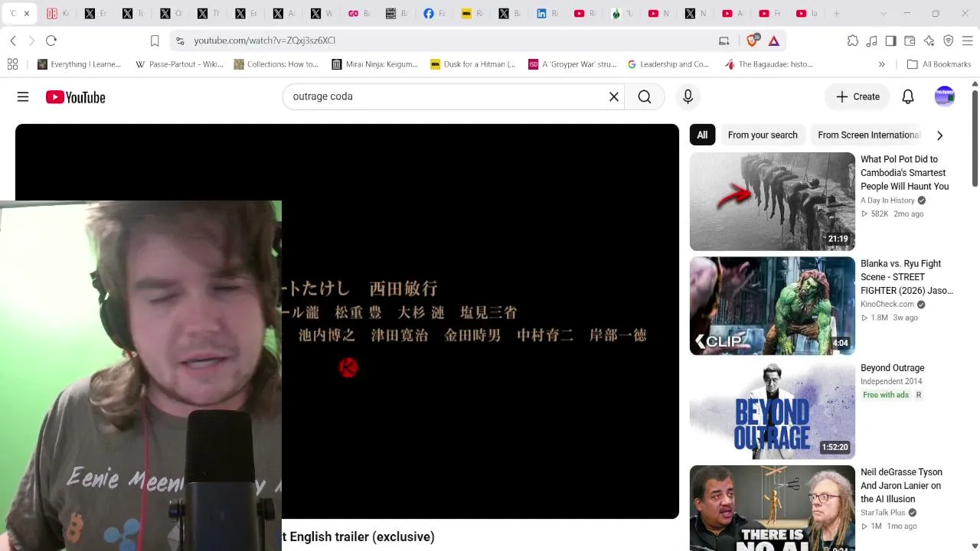Open the Brave Wallet icon

pyautogui.click(x=910, y=41)
